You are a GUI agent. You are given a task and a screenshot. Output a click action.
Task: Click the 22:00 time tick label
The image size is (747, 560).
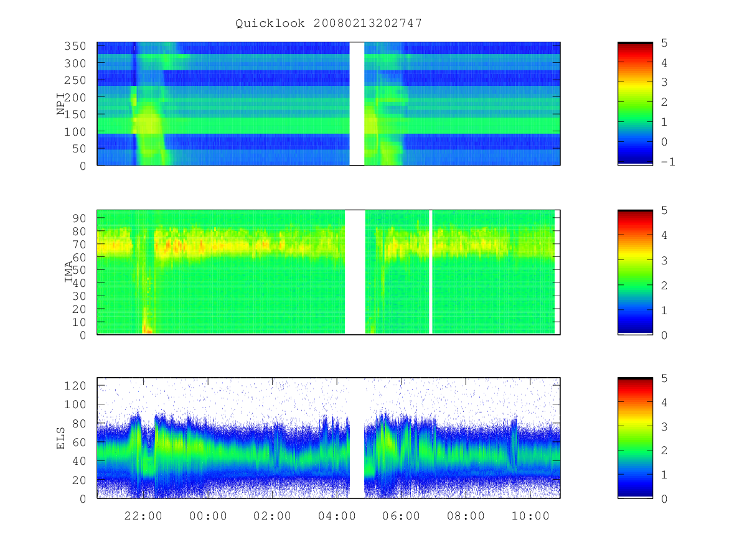click(x=144, y=516)
